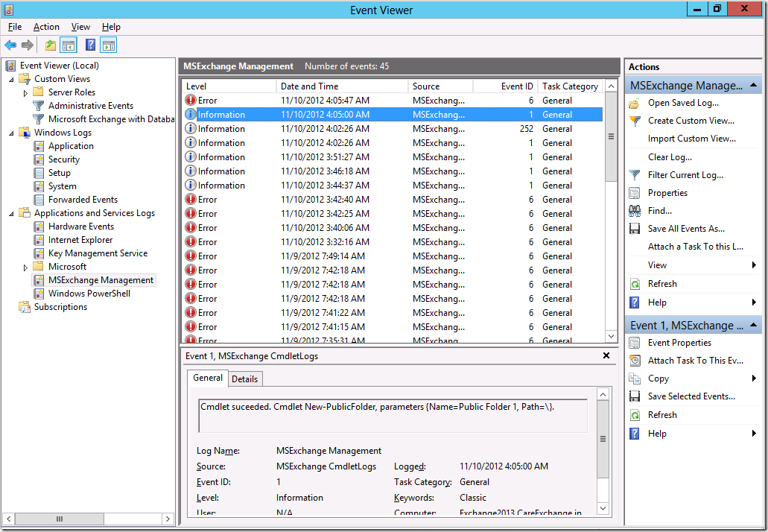
Task: Expand the Server Roles folder node
Action: tap(25, 92)
